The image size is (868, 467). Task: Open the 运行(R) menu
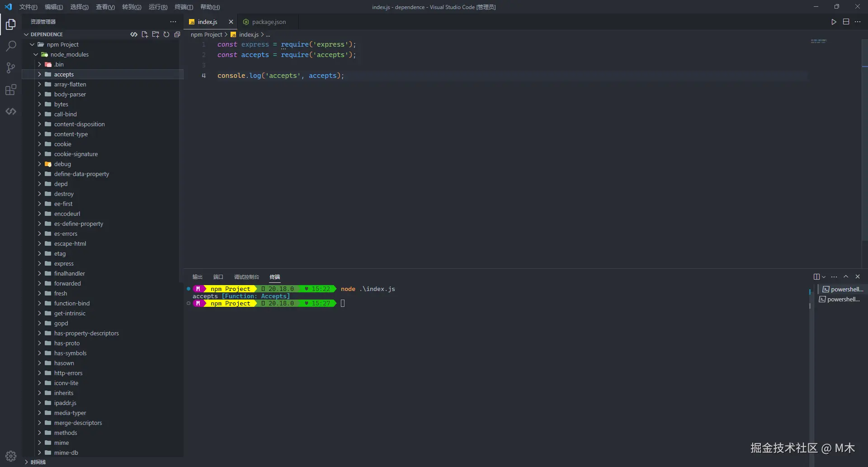(x=158, y=7)
